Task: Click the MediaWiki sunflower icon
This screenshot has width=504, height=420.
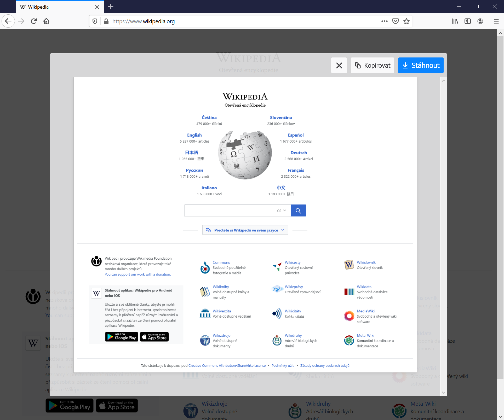Action: (x=349, y=316)
